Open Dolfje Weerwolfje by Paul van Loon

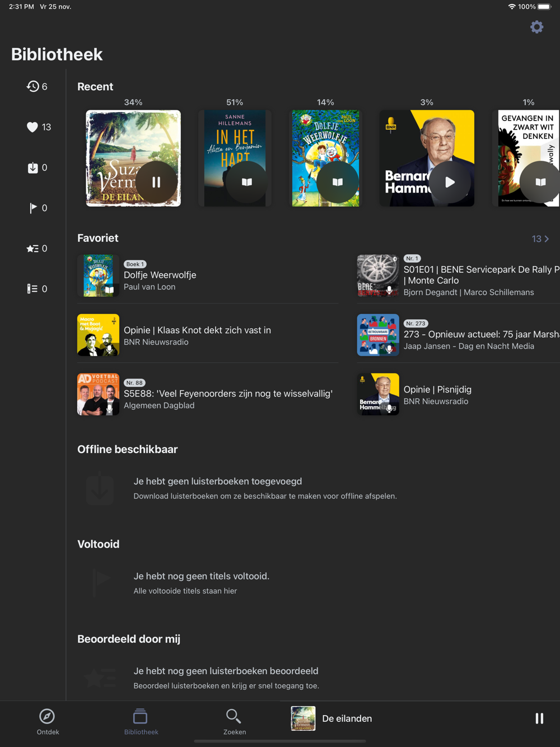tap(160, 275)
